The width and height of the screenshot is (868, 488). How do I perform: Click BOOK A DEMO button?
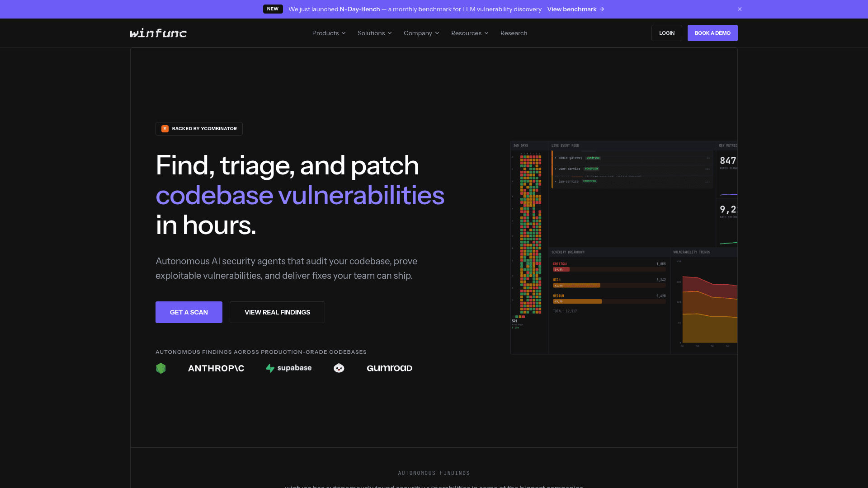pyautogui.click(x=712, y=33)
